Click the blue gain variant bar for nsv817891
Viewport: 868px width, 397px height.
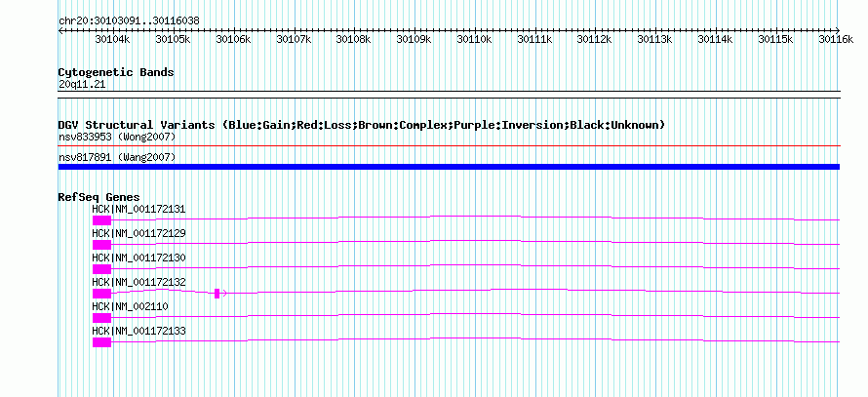(x=449, y=167)
